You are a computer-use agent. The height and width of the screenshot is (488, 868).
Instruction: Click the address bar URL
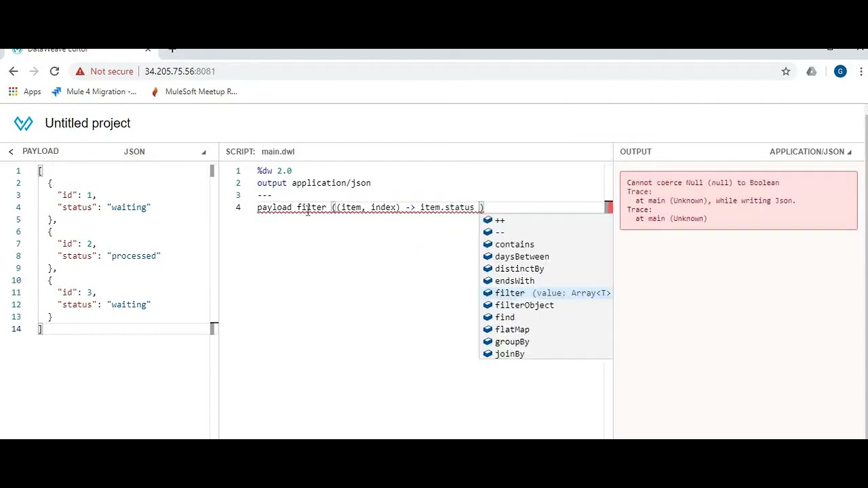pos(180,71)
